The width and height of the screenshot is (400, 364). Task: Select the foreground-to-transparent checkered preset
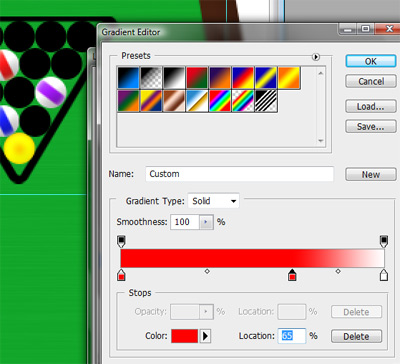(x=151, y=78)
